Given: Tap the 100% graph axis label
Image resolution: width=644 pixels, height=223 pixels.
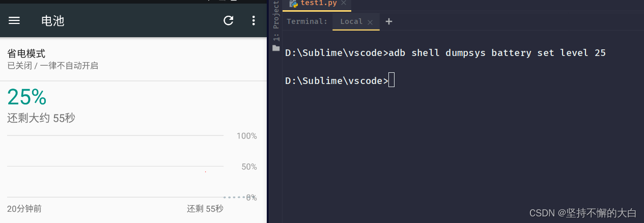Looking at the screenshot, I should pyautogui.click(x=247, y=136).
